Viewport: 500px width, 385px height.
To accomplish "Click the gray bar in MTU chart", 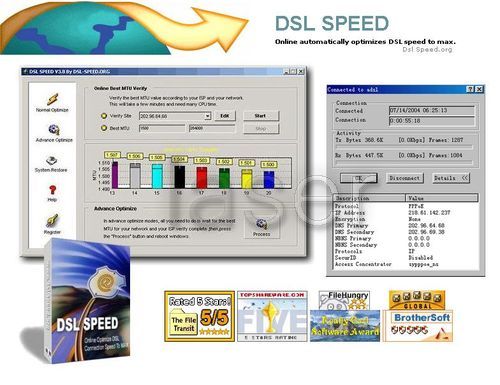I will (135, 176).
